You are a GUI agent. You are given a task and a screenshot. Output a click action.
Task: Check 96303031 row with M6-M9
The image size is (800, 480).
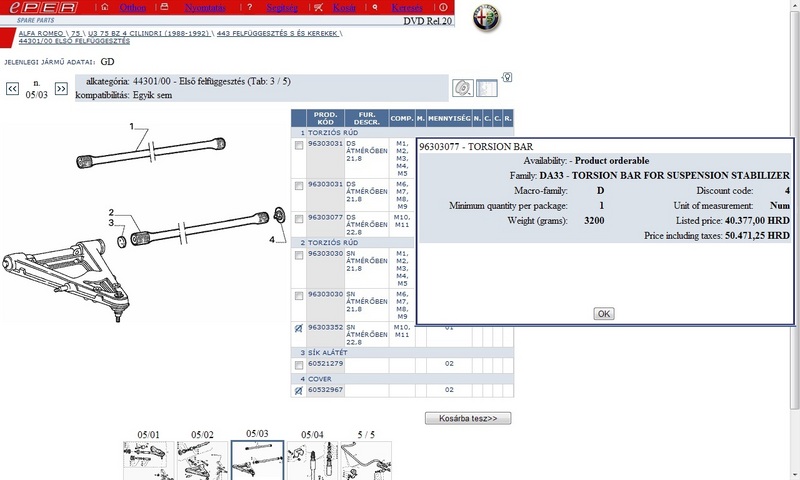pyautogui.click(x=299, y=186)
